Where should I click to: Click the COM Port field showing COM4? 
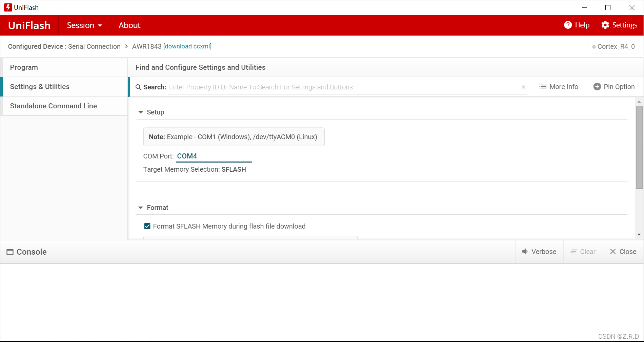pos(214,156)
